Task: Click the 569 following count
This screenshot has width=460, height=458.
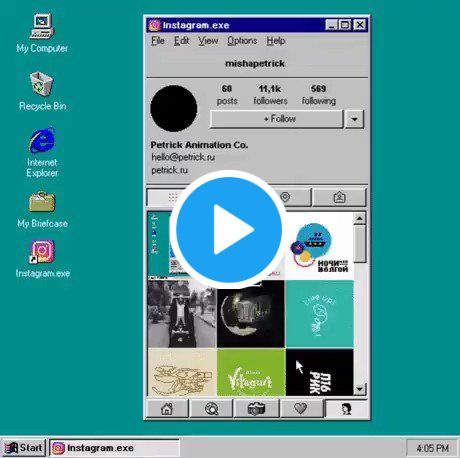Action: [319, 94]
